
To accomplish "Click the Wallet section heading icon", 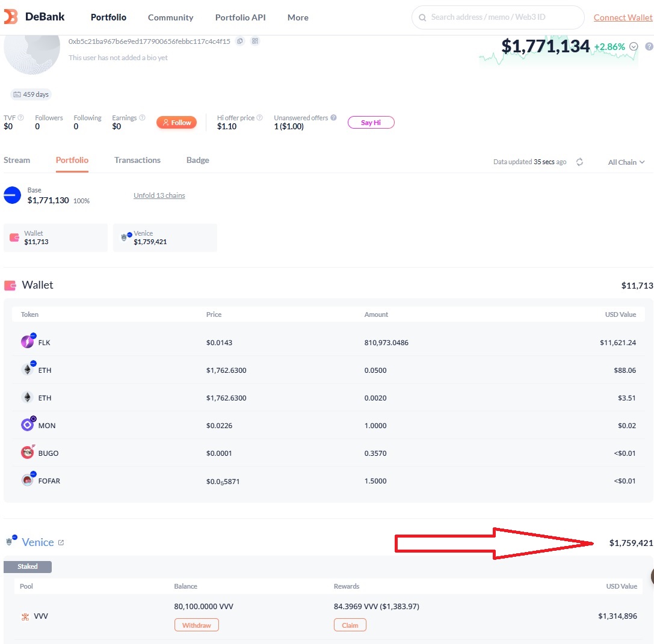I will [10, 286].
